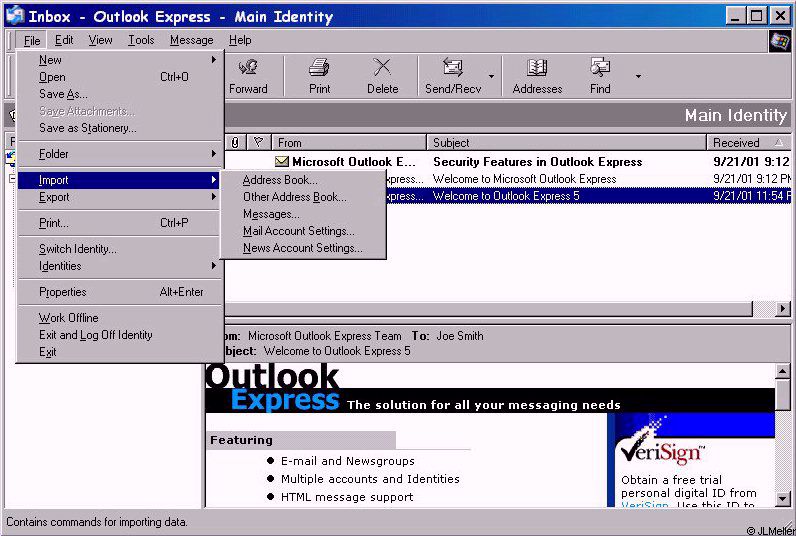Open the View menu
The width and height of the screenshot is (796, 536).
click(100, 40)
